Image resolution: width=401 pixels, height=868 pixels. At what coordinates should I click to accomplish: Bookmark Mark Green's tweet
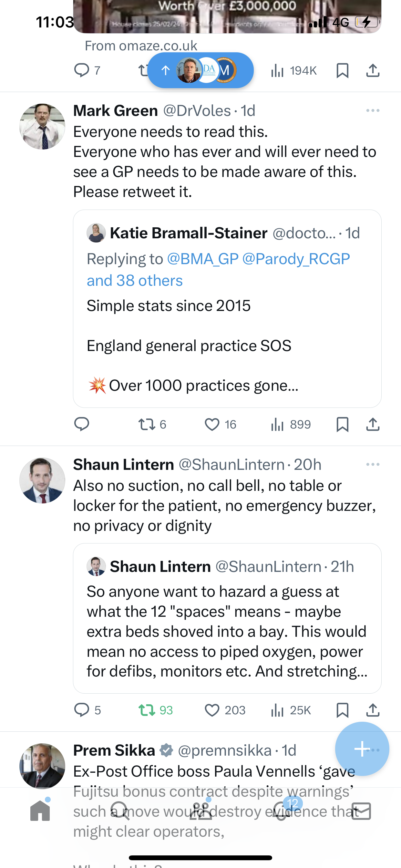click(x=342, y=424)
